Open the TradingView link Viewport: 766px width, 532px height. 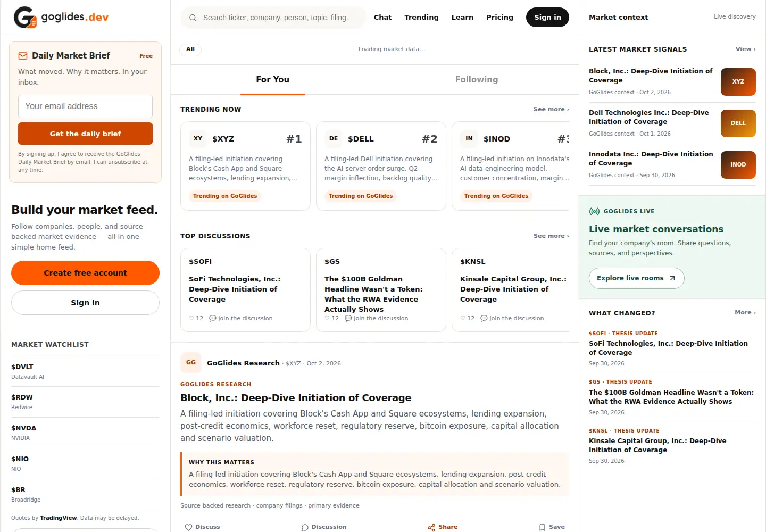tap(59, 518)
